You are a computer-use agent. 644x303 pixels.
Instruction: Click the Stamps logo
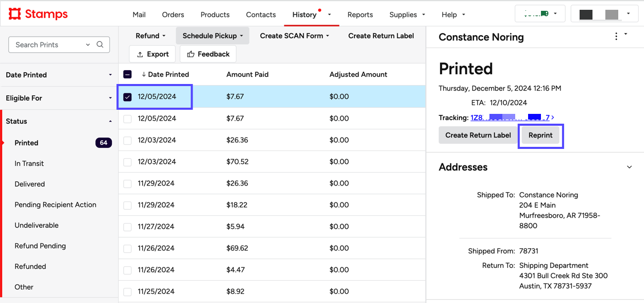coord(38,14)
